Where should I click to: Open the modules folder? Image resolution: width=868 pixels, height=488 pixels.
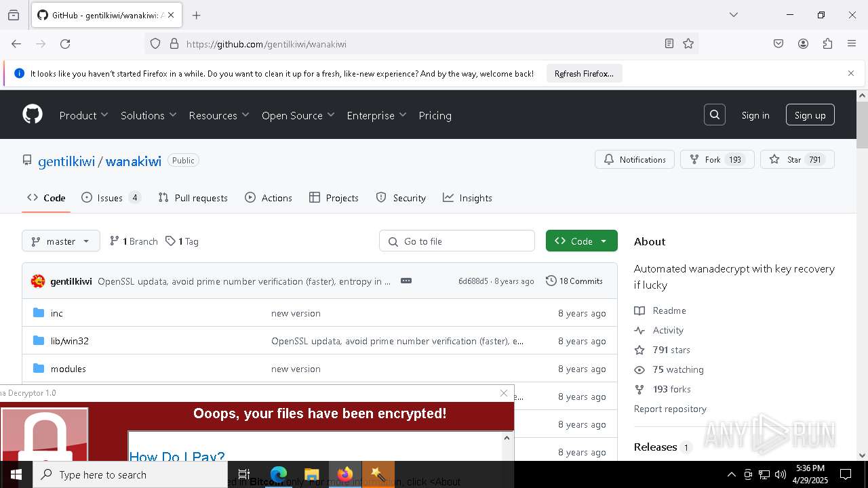pyautogui.click(x=68, y=369)
